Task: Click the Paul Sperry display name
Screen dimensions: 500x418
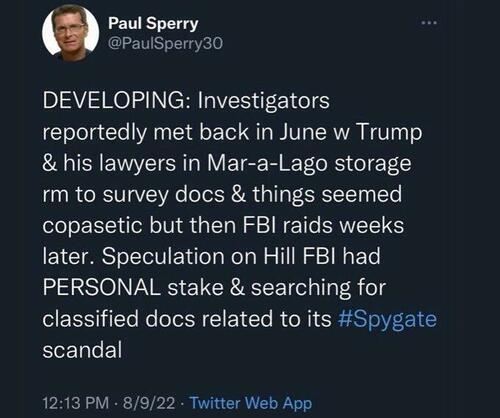Action: tap(153, 24)
